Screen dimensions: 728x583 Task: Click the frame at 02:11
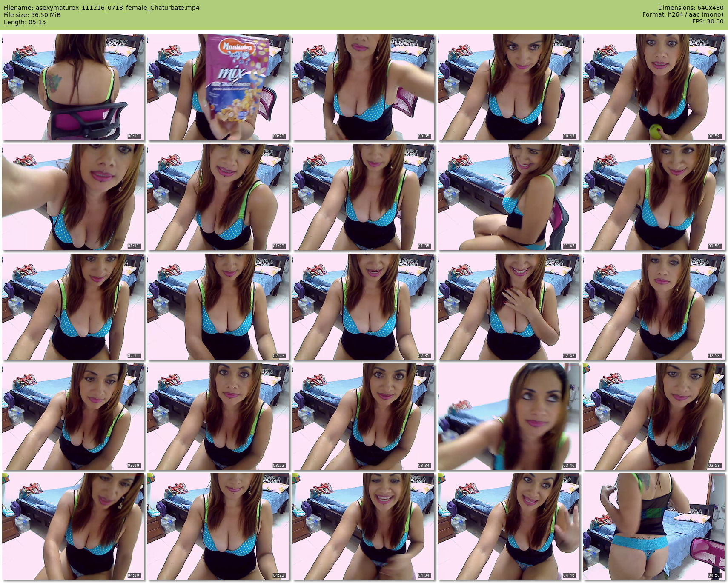[x=73, y=307]
